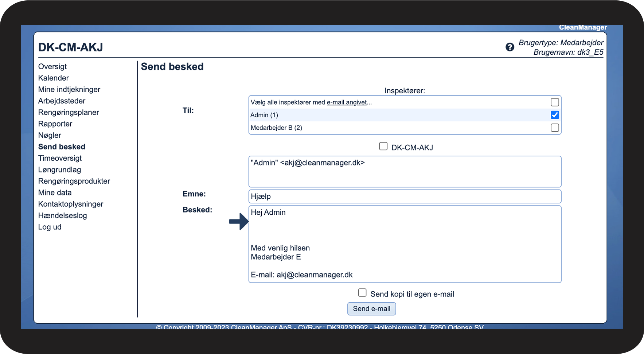Screen dimensions: 644x354
Task: Click into the Besked message body
Action: pyautogui.click(x=405, y=244)
